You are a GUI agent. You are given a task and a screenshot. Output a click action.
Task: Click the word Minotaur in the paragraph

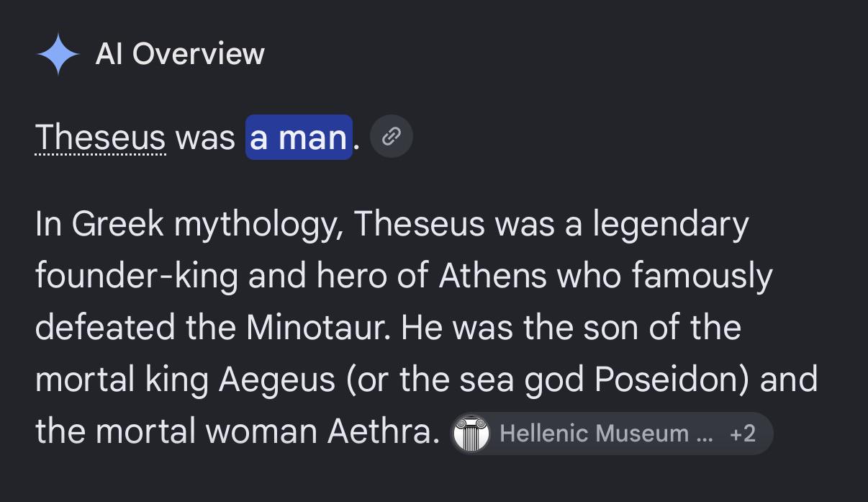pyautogui.click(x=318, y=328)
